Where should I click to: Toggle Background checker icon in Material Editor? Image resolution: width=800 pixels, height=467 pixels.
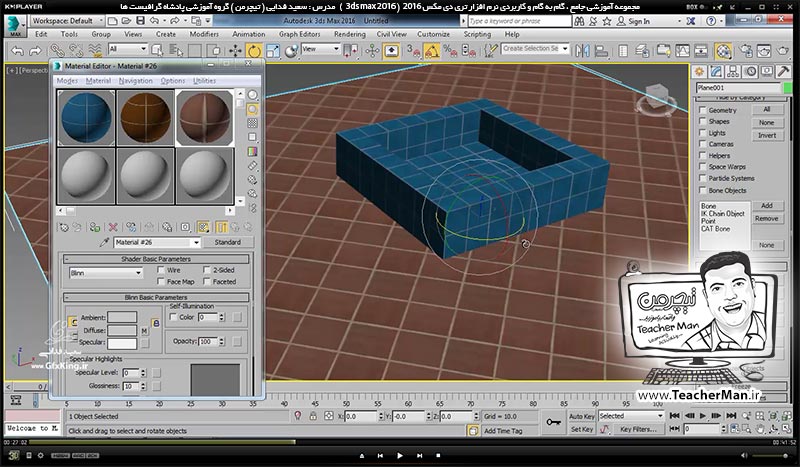pos(253,124)
